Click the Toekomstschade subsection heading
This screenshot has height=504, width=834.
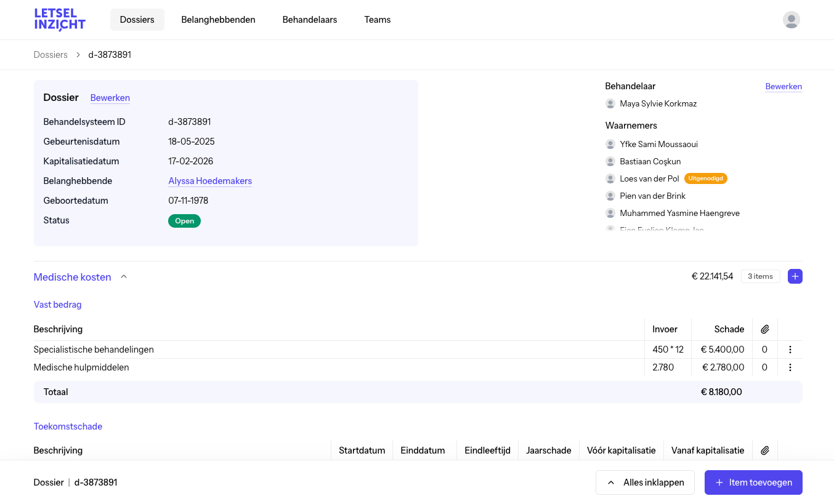(x=68, y=426)
